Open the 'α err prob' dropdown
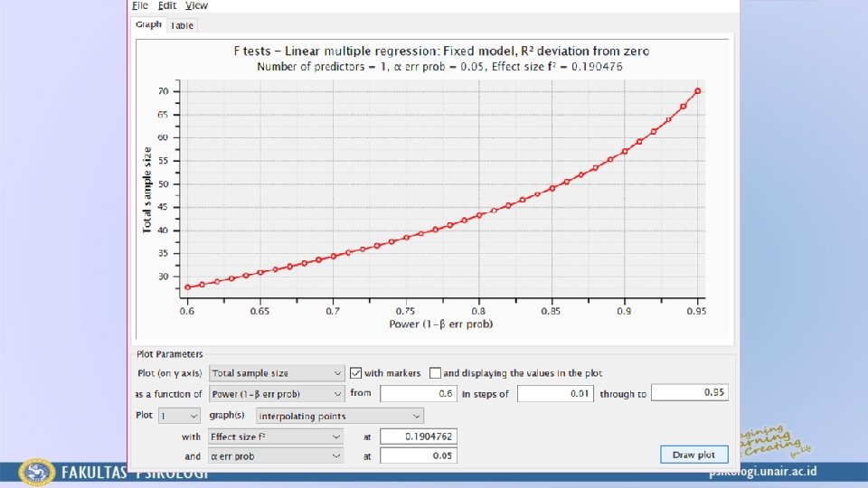Image resolution: width=868 pixels, height=488 pixels. click(x=275, y=455)
